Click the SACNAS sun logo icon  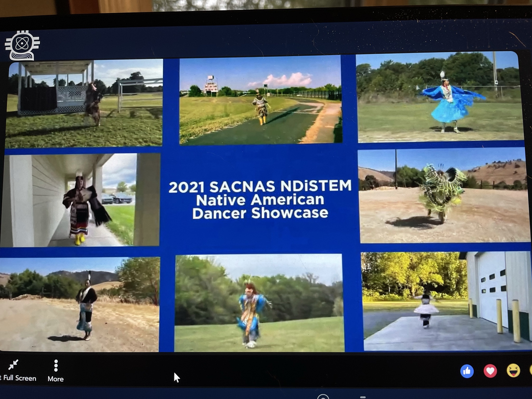click(22, 45)
